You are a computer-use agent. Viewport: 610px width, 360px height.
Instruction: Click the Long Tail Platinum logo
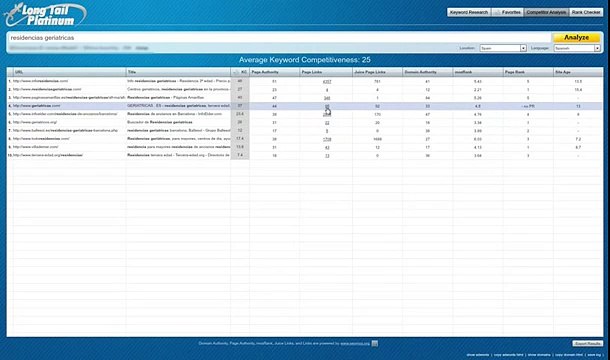point(45,15)
